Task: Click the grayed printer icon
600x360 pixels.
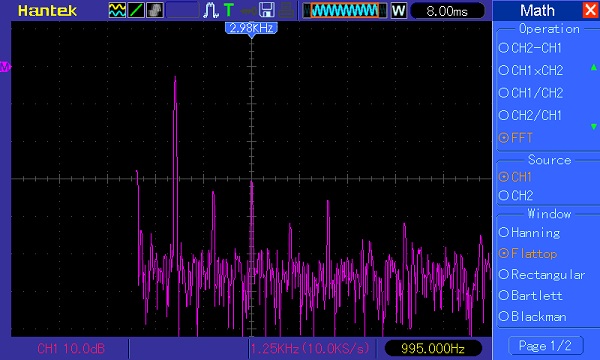Action: tap(286, 10)
